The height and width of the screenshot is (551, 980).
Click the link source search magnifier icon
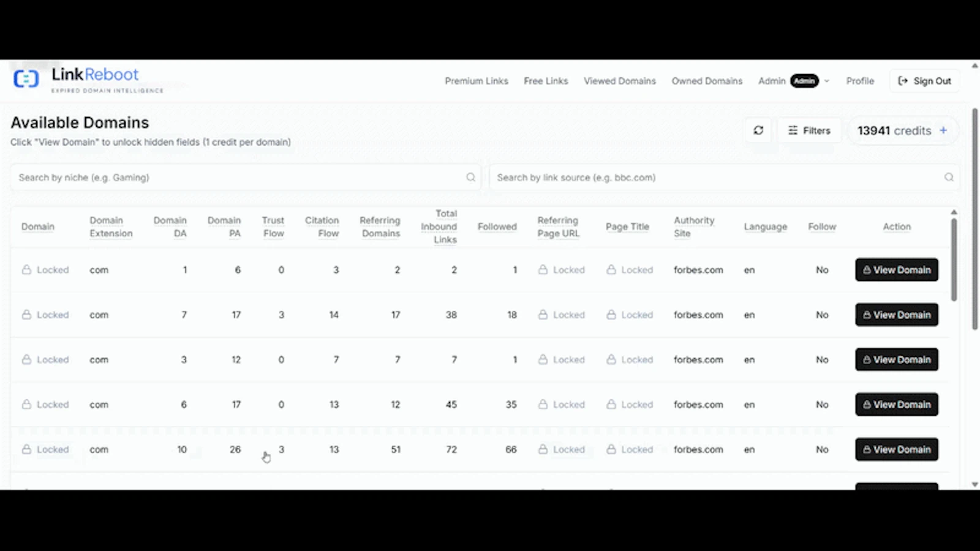949,178
